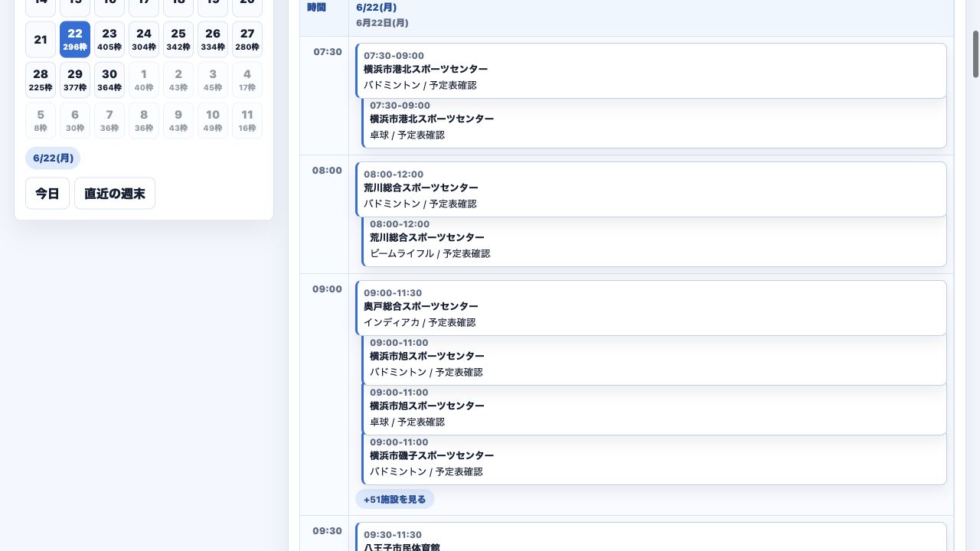Select next-month date 10 with 49枠
This screenshot has height=551, width=980.
pyautogui.click(x=213, y=120)
